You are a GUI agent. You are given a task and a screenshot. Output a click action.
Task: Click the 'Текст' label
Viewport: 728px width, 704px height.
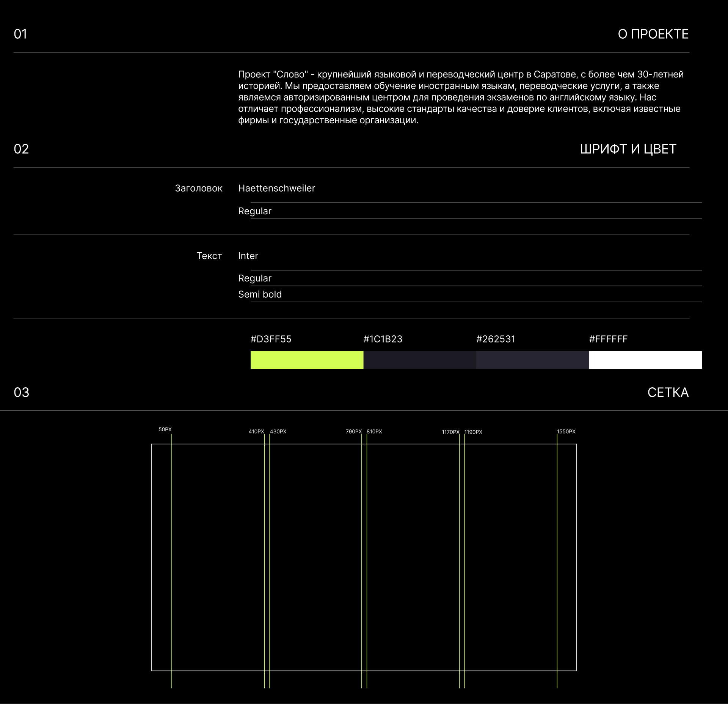point(209,256)
